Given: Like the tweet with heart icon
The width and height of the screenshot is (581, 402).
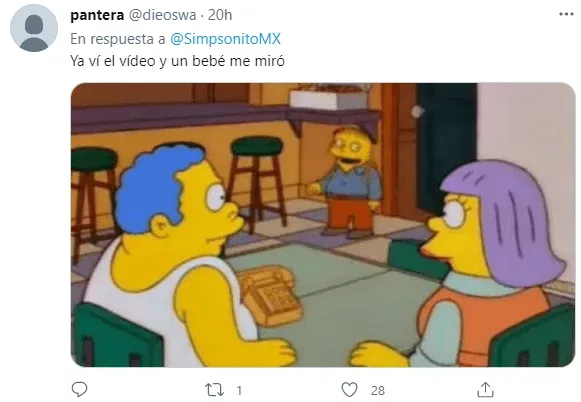Looking at the screenshot, I should [349, 390].
